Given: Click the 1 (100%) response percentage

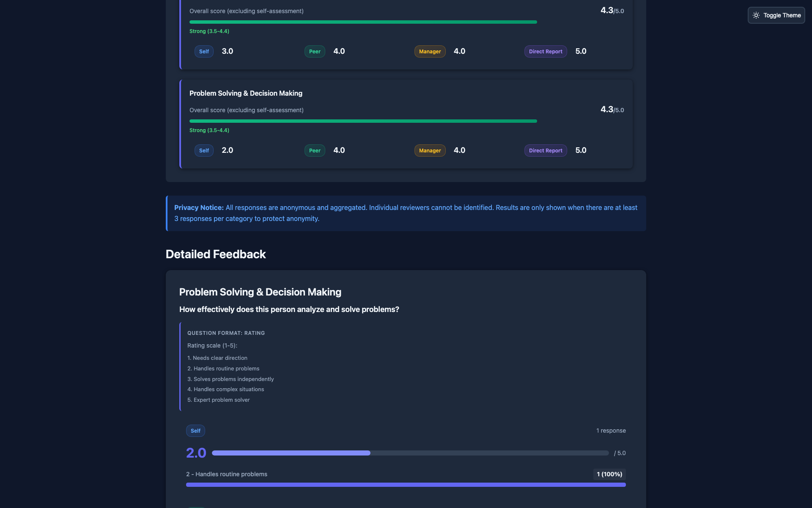Looking at the screenshot, I should tap(609, 474).
